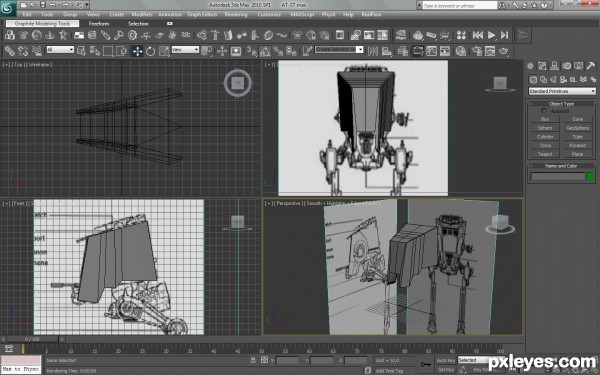Viewport: 600px width, 375px height.
Task: Select the Shapes category icon
Action: pyautogui.click(x=543, y=80)
